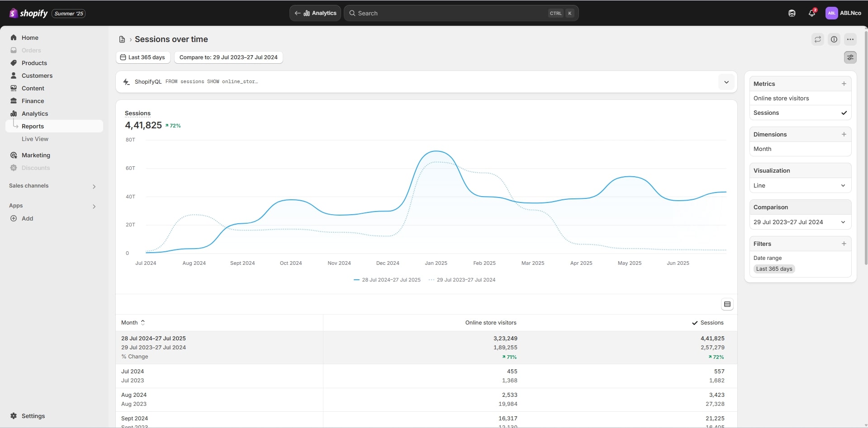
Task: Open notifications bell icon
Action: (x=811, y=13)
